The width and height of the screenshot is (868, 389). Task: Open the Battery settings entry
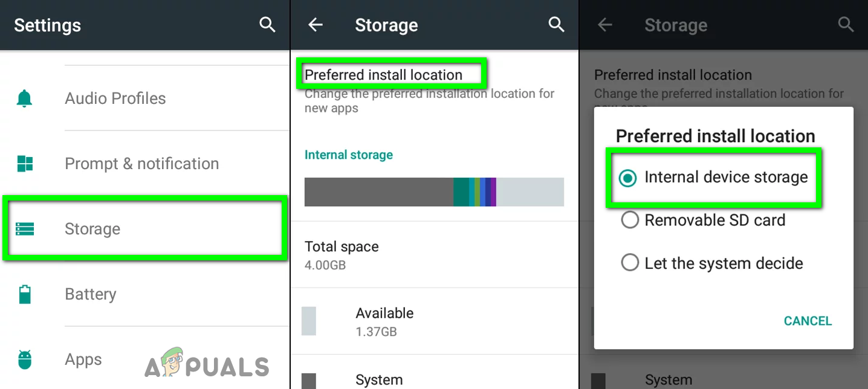click(x=91, y=294)
